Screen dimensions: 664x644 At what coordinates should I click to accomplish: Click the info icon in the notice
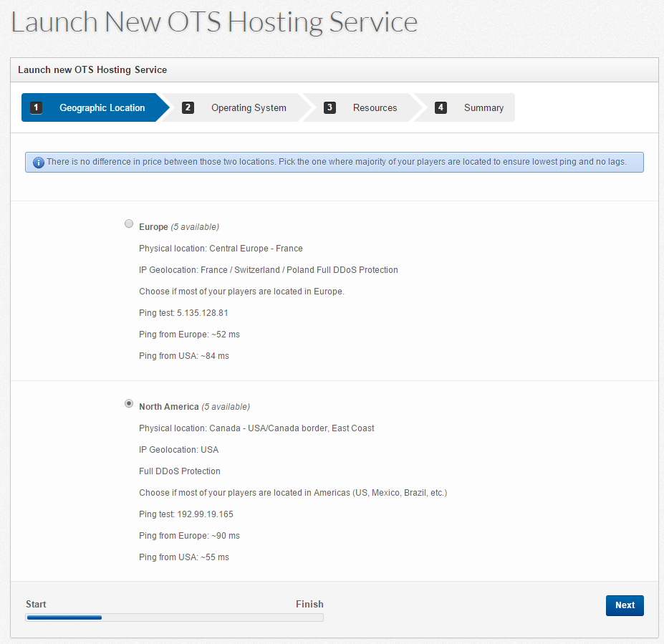[39, 162]
